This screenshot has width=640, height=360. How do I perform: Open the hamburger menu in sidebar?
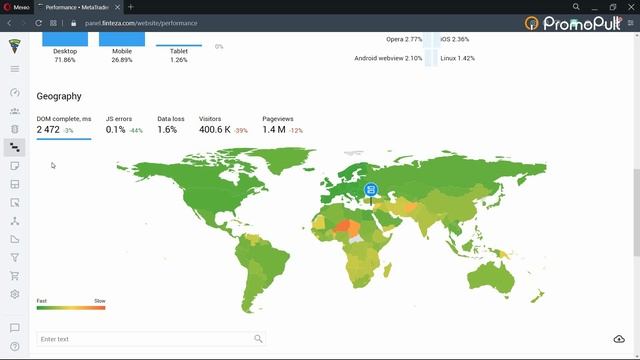tap(15, 69)
